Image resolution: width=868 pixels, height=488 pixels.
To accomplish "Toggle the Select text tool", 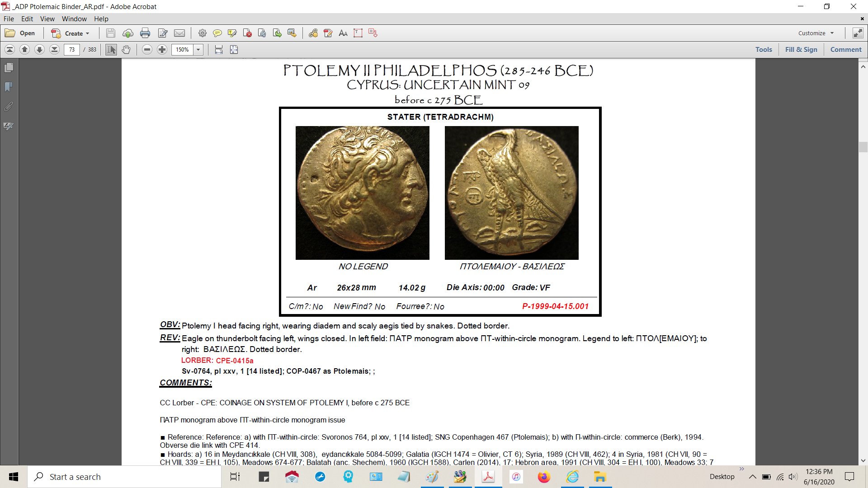I will [111, 50].
